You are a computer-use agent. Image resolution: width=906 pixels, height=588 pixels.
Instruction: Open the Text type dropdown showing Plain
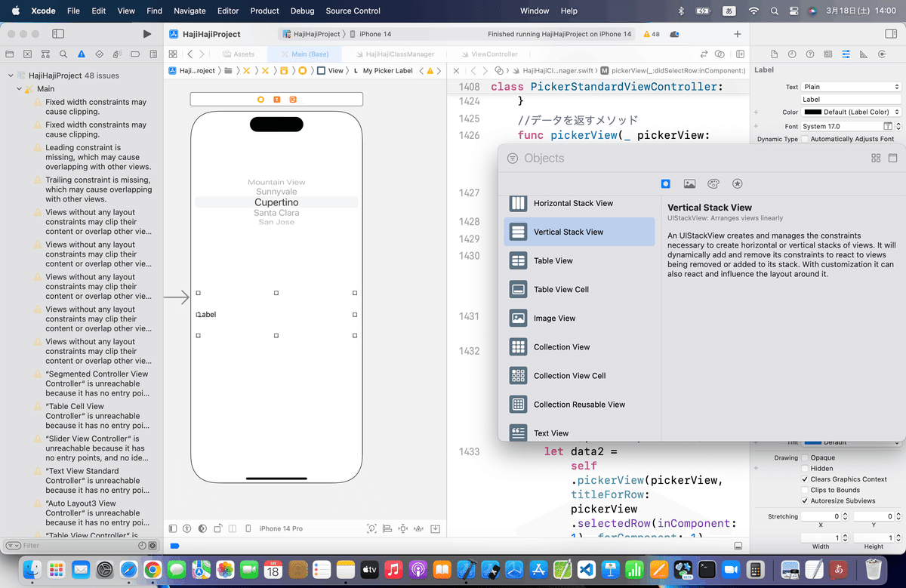pos(852,87)
